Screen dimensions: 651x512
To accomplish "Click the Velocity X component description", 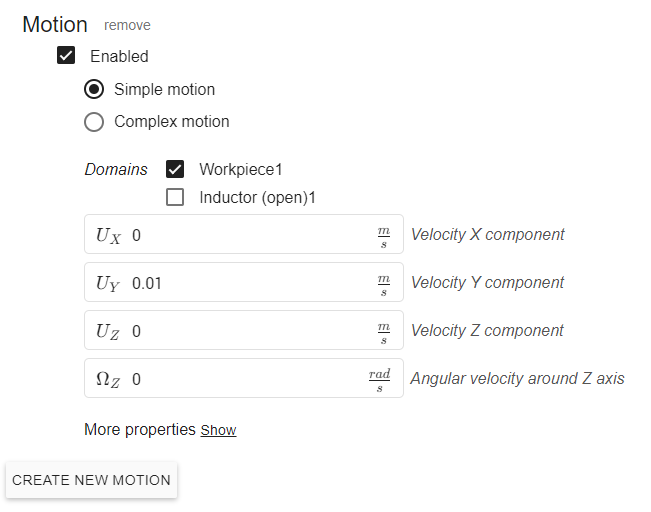I will (x=487, y=235).
